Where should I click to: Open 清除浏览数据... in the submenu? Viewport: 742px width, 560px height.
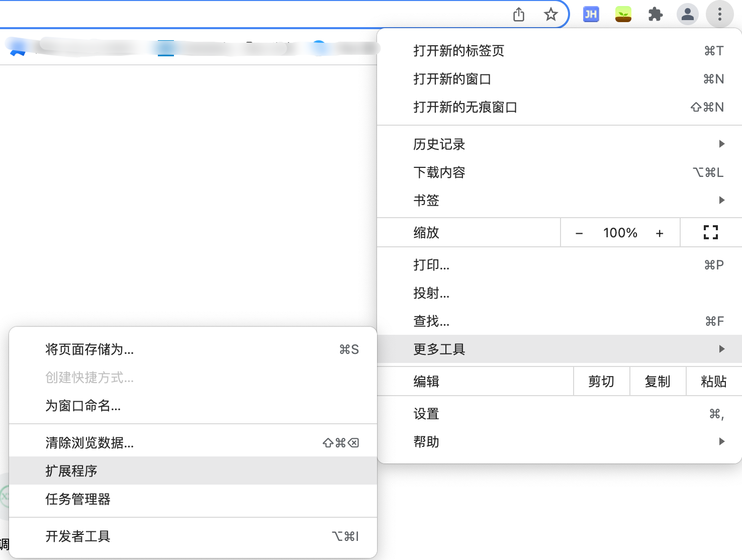(193, 443)
